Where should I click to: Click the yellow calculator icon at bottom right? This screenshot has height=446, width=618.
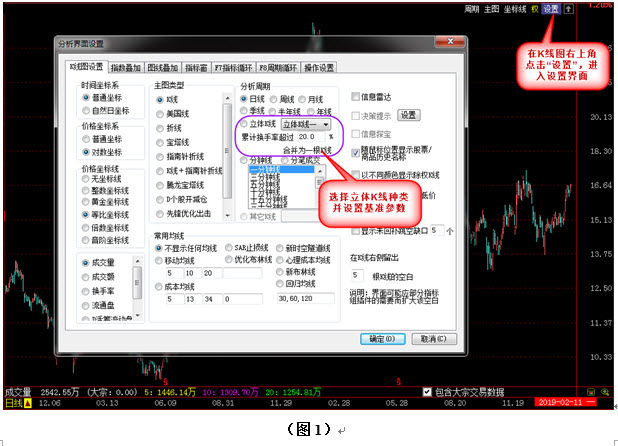pos(591,392)
